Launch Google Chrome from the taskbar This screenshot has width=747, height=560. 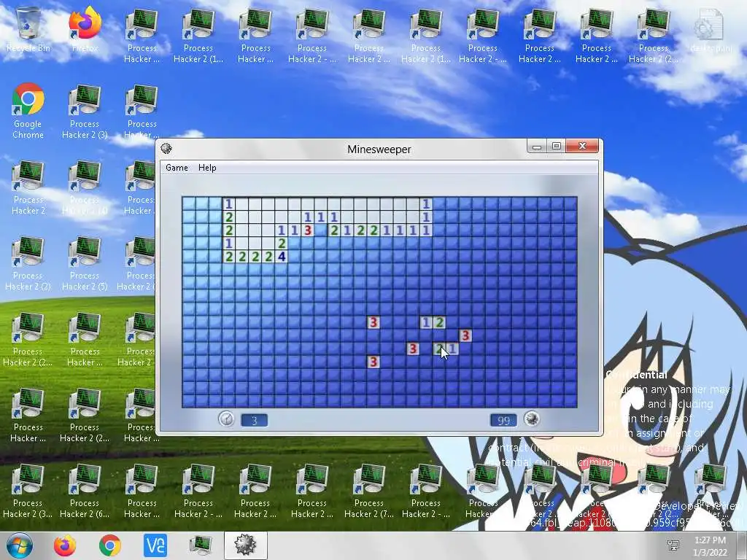coord(110,545)
